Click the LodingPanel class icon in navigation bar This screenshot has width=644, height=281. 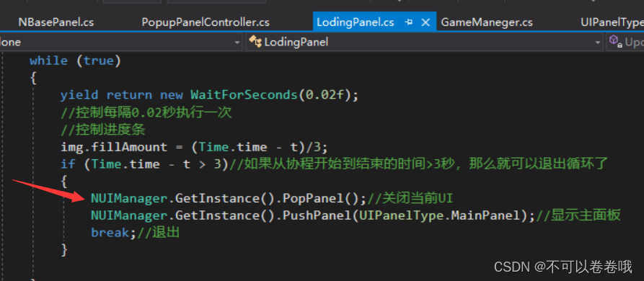point(255,42)
